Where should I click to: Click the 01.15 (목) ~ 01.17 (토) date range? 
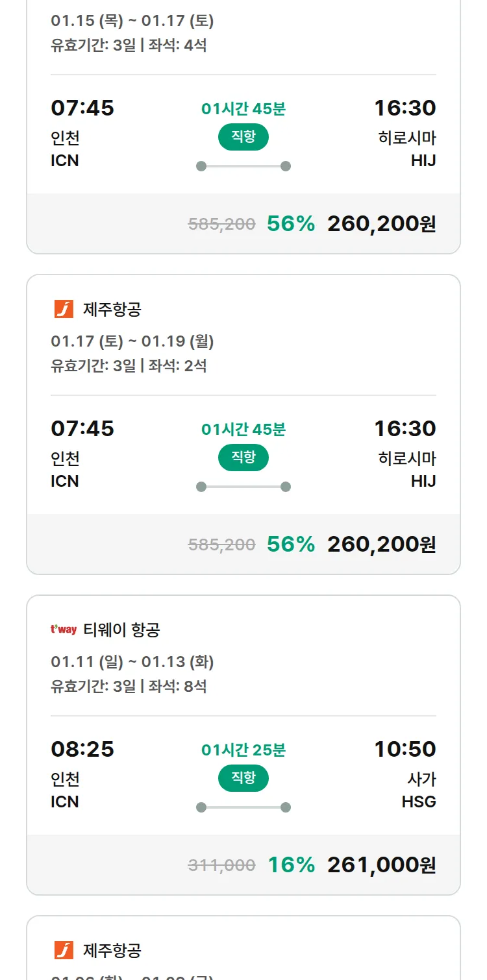(132, 21)
